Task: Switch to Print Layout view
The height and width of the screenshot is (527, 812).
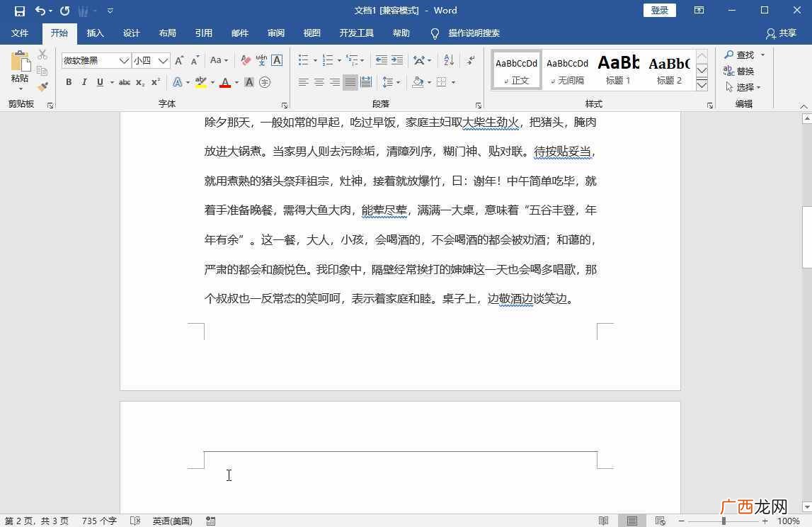Action: coord(631,521)
